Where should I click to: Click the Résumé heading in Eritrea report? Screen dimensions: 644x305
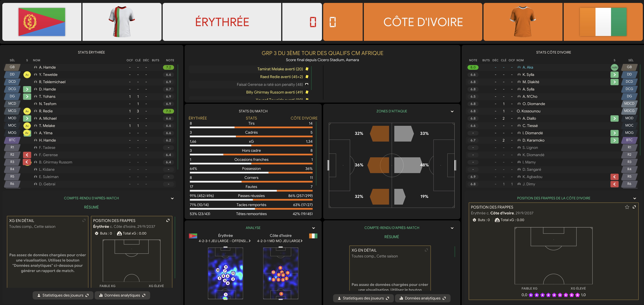(91, 207)
